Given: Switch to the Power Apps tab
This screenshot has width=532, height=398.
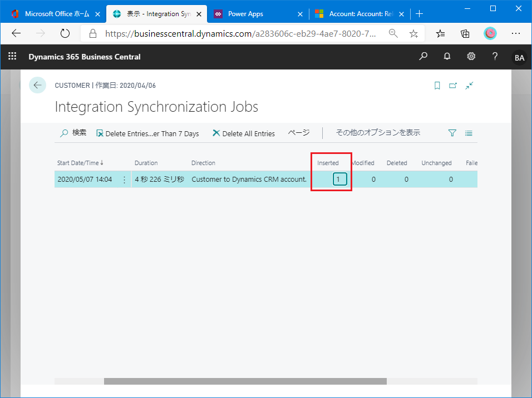Looking at the screenshot, I should pyautogui.click(x=258, y=14).
